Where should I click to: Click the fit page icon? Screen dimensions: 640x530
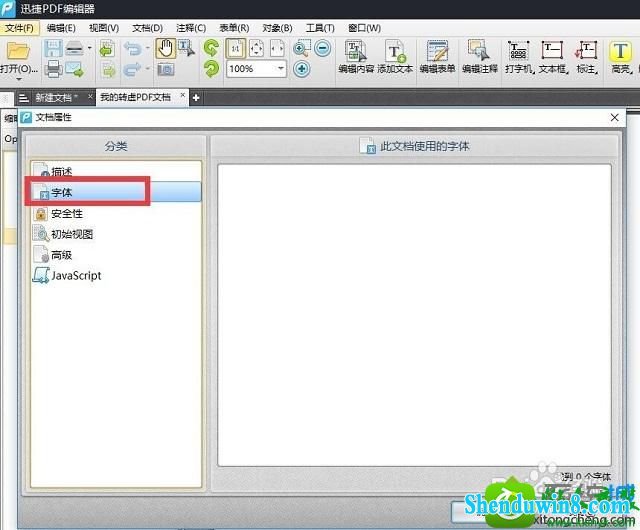point(256,49)
